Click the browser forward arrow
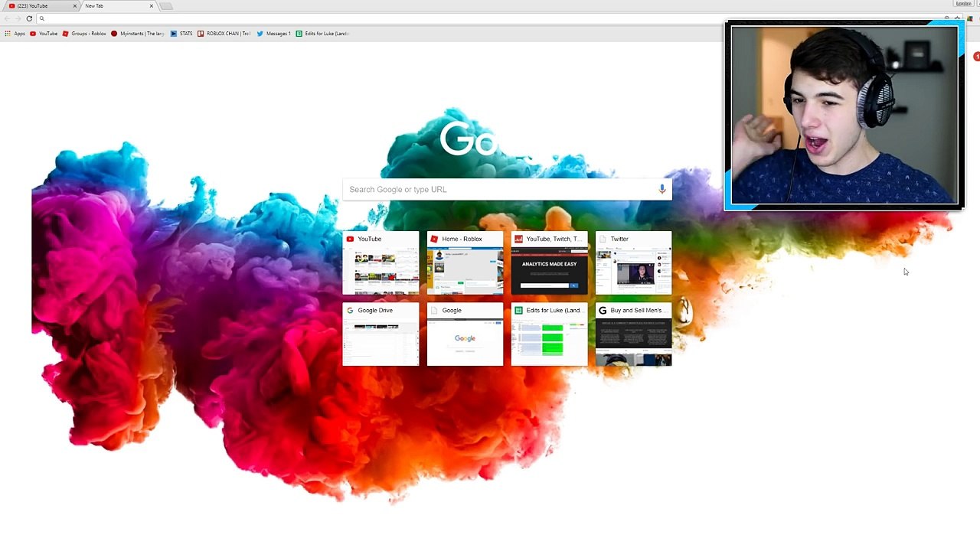The height and width of the screenshot is (551, 980). pyautogui.click(x=18, y=18)
